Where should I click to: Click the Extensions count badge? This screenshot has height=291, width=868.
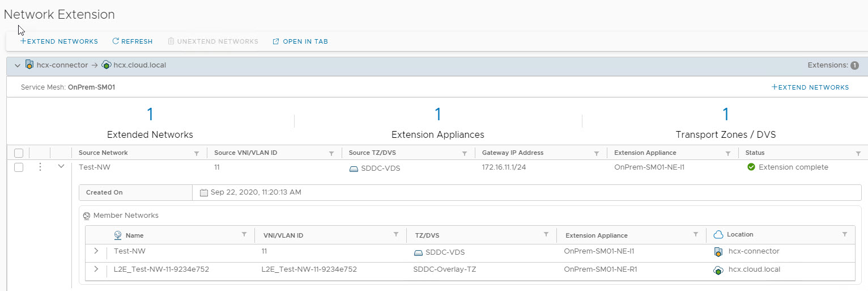click(854, 65)
